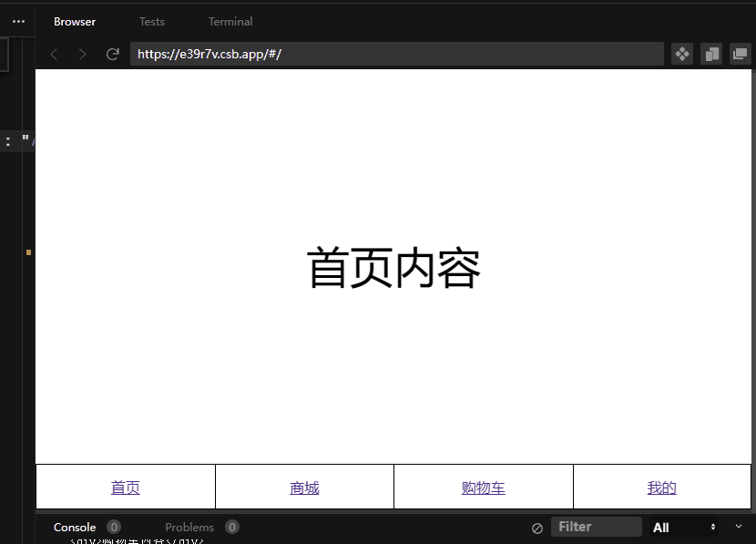The width and height of the screenshot is (756, 544).
Task: Collapse the console panel with the chevron
Action: coord(739,526)
